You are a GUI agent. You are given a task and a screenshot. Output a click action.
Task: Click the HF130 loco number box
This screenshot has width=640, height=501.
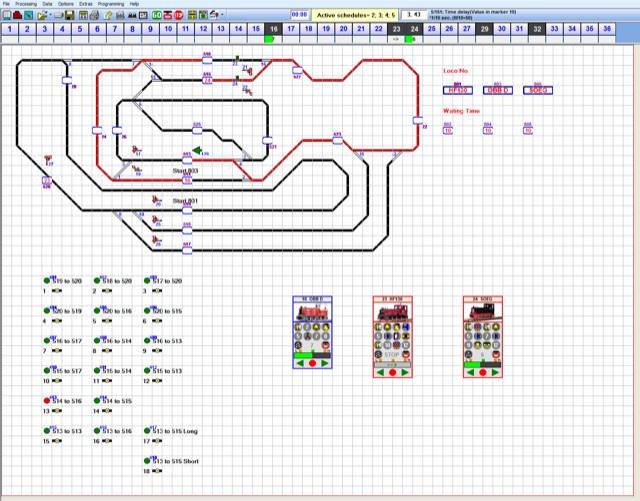459,90
